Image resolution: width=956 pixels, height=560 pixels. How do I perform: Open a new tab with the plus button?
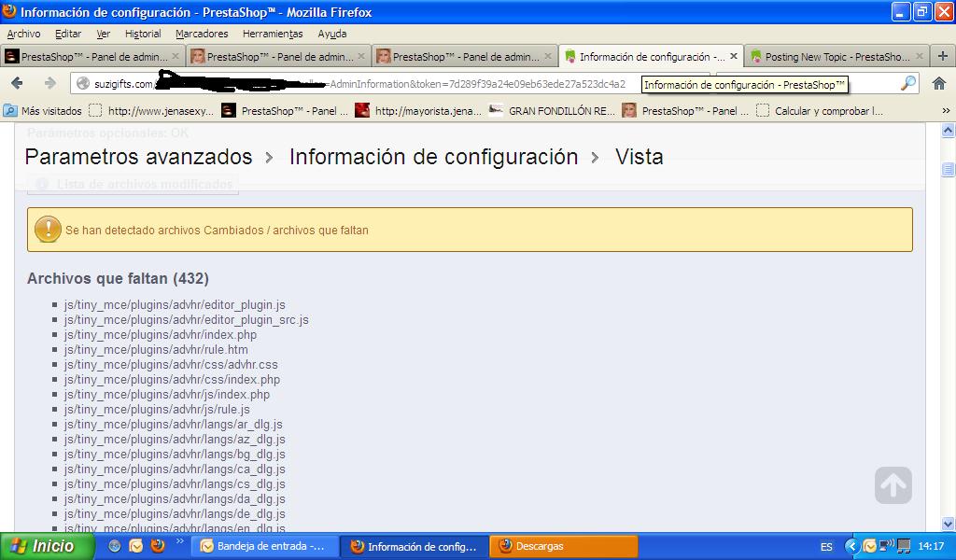tap(943, 57)
